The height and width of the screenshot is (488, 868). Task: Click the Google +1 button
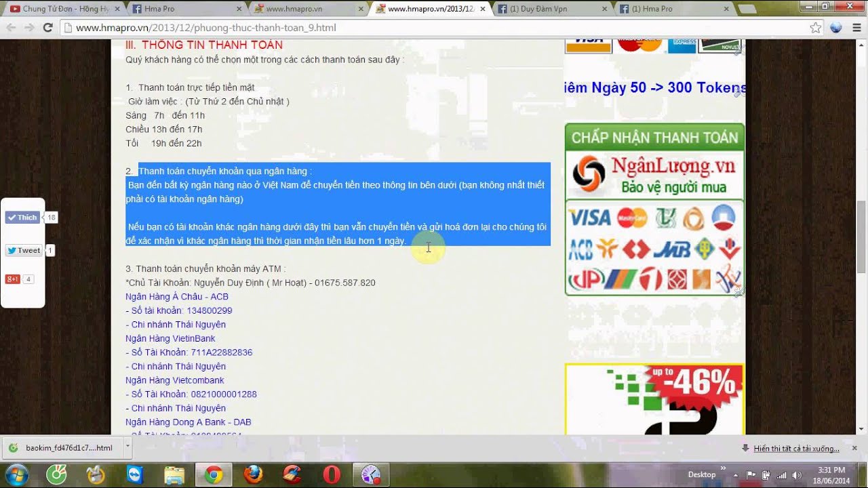(x=12, y=279)
